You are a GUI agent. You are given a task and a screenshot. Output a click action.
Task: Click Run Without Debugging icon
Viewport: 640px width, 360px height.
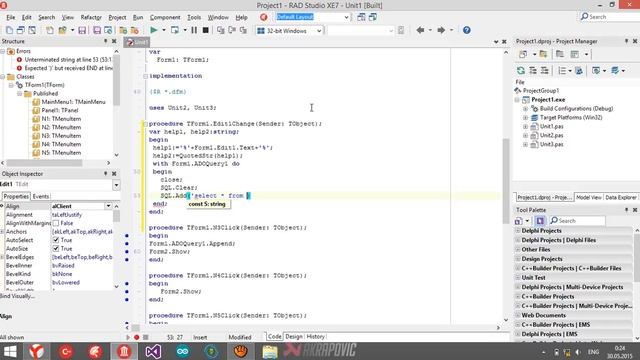point(175,30)
